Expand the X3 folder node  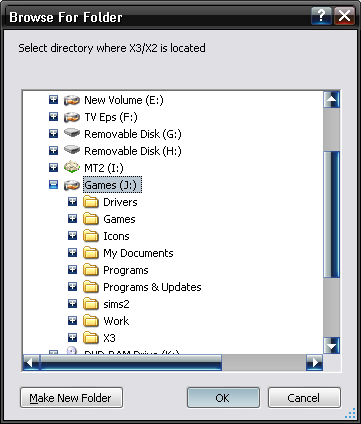click(72, 338)
